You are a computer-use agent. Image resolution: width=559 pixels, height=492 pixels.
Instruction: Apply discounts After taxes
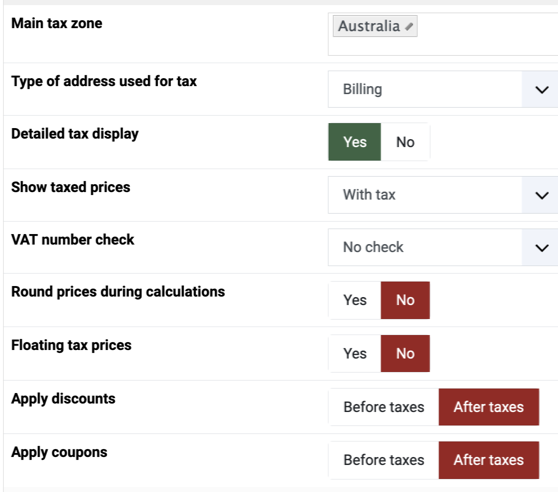point(489,407)
